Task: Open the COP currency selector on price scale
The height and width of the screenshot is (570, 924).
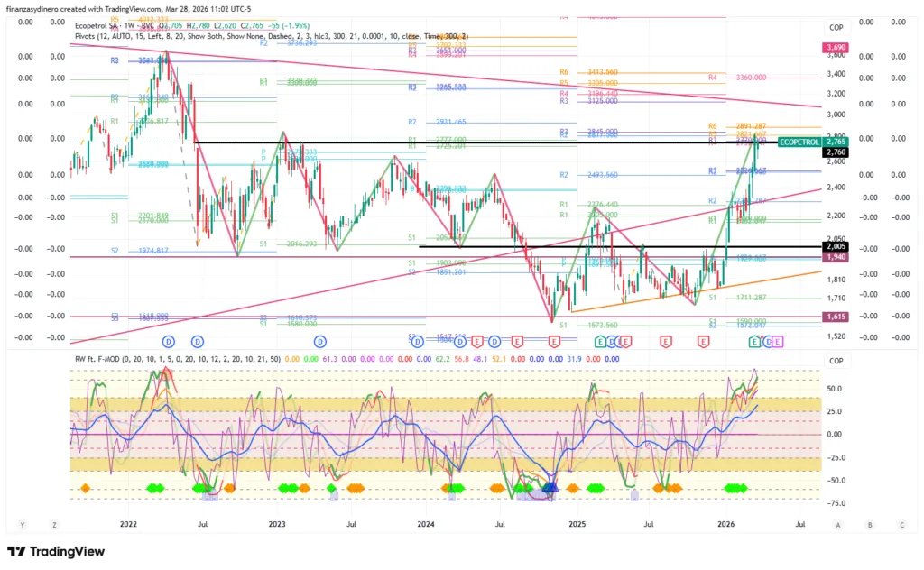Action: [835, 27]
